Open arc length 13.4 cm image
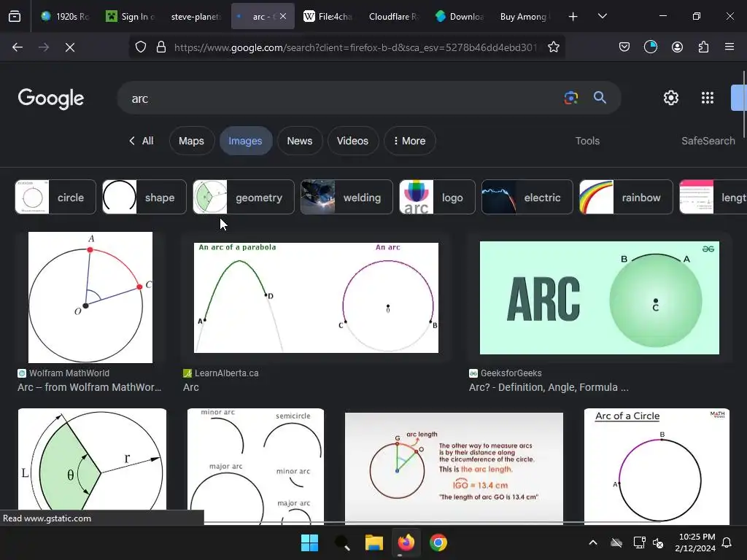This screenshot has height=560, width=747. click(454, 469)
